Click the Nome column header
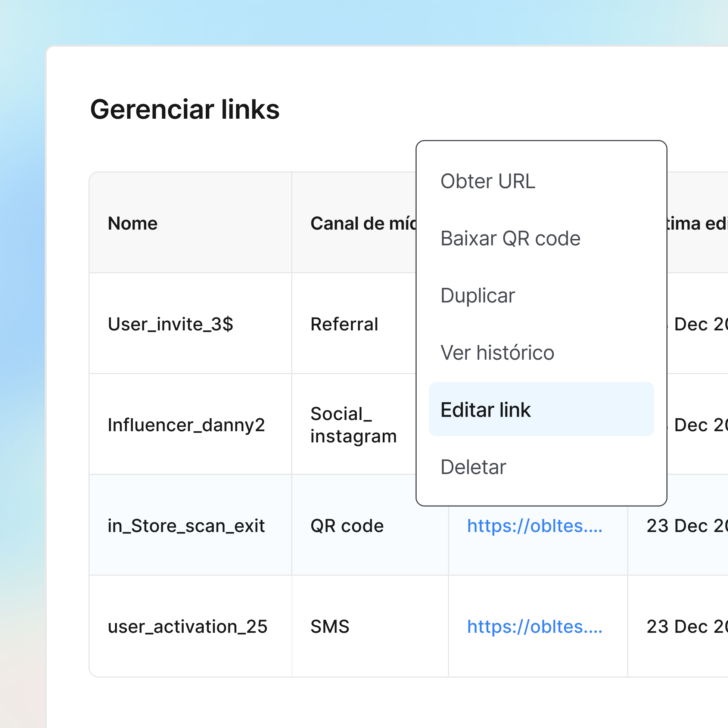 [x=133, y=224]
